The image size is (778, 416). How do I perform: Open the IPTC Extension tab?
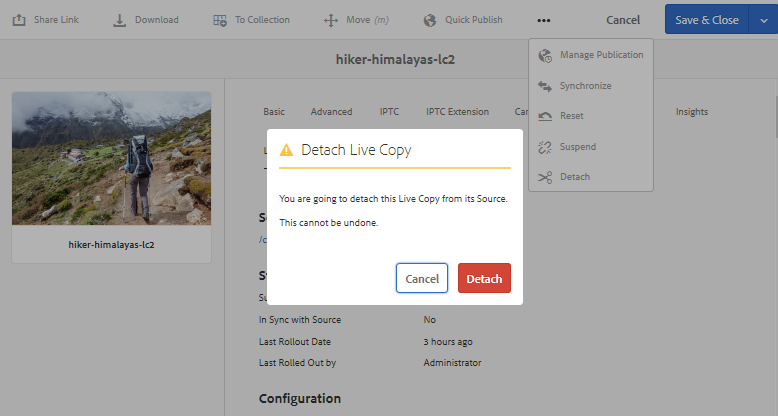coord(457,112)
